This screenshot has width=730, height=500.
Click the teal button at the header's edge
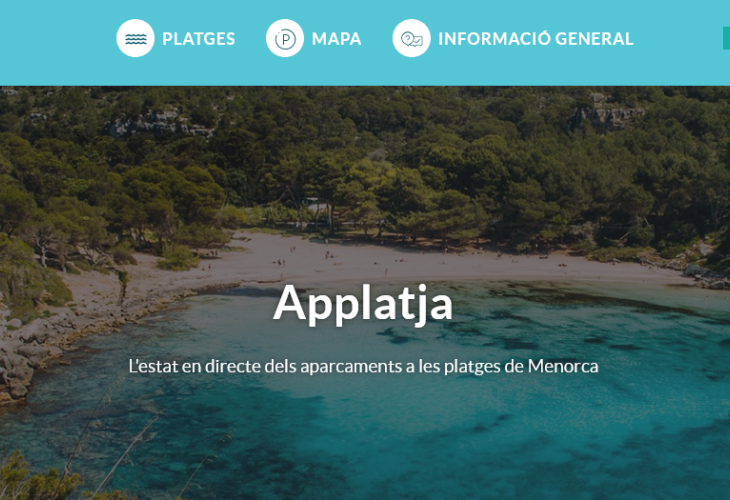726,38
